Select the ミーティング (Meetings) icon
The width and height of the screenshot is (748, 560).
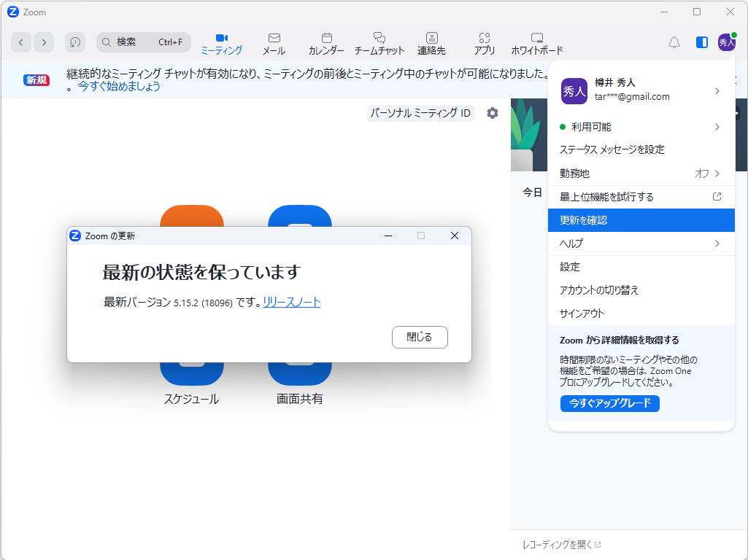pos(221,42)
